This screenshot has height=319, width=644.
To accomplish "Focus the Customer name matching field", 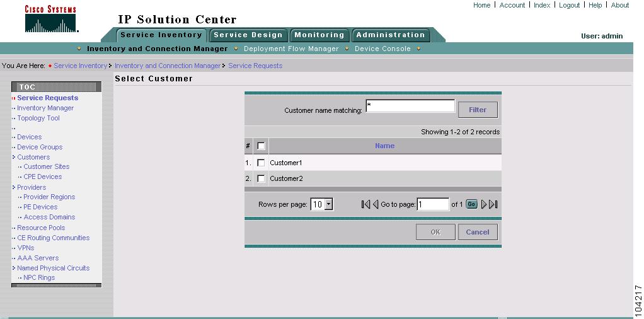I will point(410,106).
